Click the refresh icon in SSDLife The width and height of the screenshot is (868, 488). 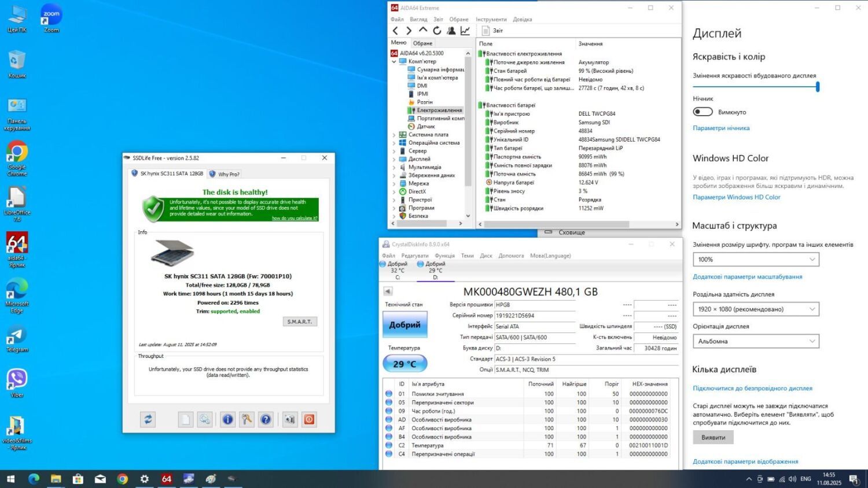(148, 419)
